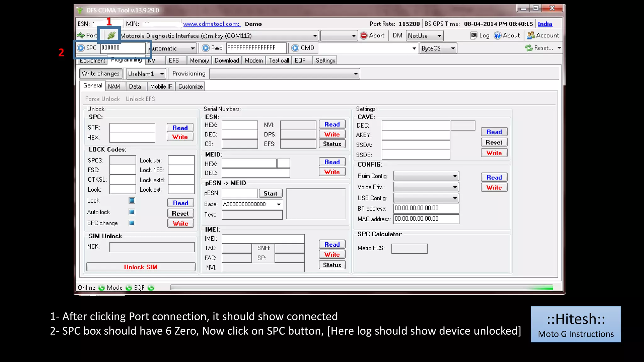This screenshot has width=644, height=362.
Task: Open the Mobile IP sub-tab
Action: coord(161,86)
